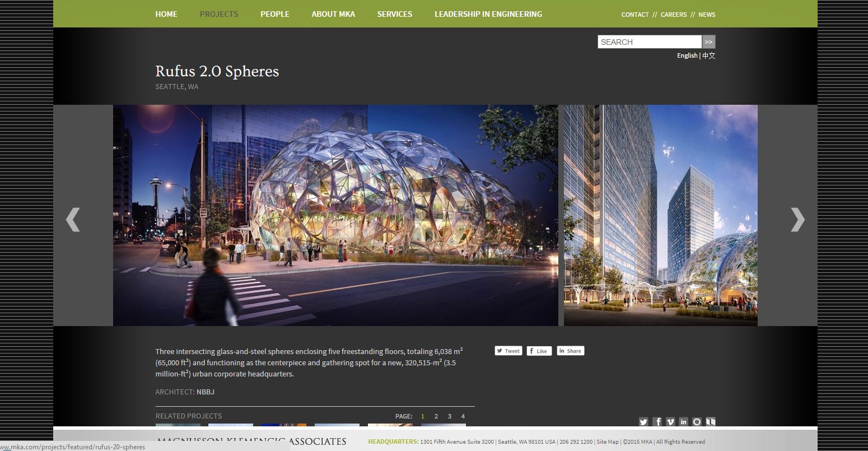This screenshot has height=451, width=868.
Task: Submit search with the >> button
Action: coord(709,42)
